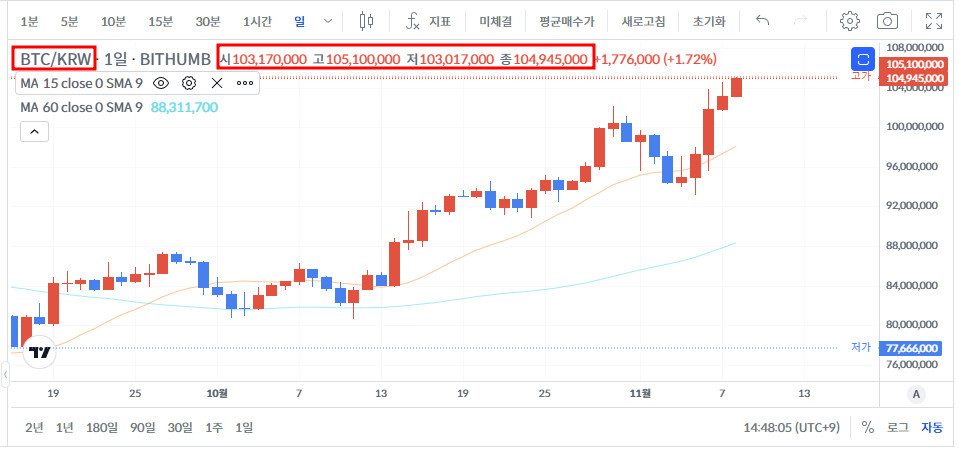Open more options for MA 15
This screenshot has width=959, height=449.
coord(244,83)
